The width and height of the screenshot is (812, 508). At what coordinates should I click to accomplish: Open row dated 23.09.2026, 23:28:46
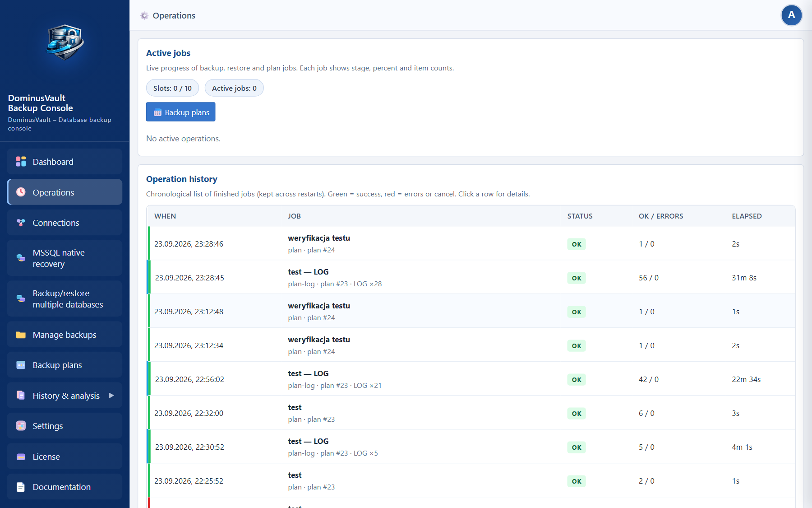(x=471, y=243)
